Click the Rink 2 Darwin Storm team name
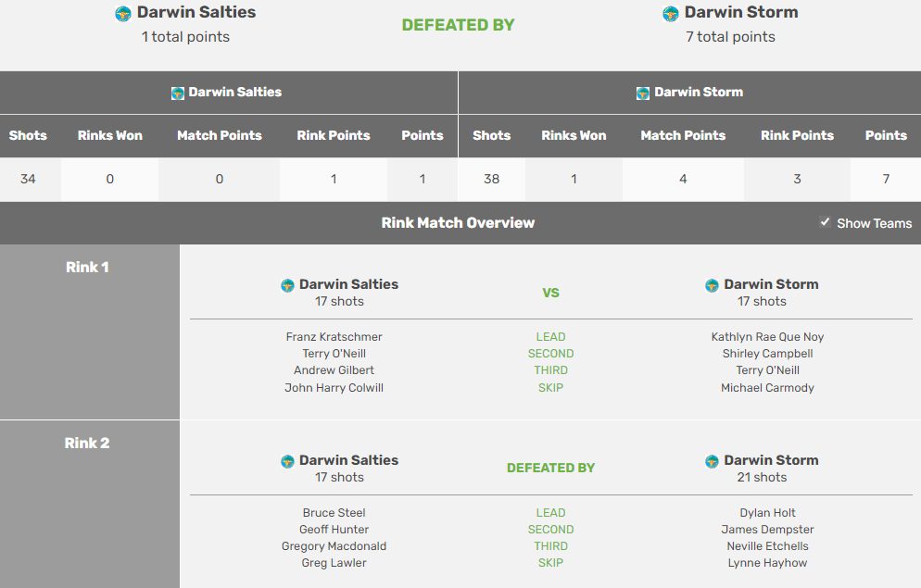The height and width of the screenshot is (588, 921). pyautogui.click(x=771, y=460)
